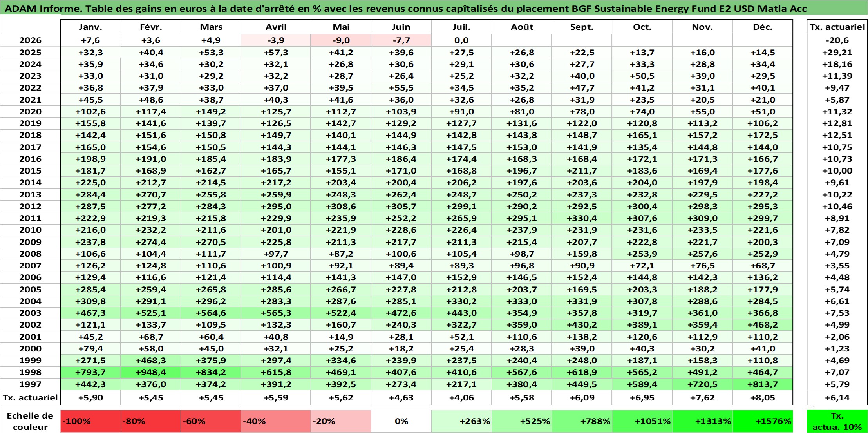The image size is (868, 433).
Task: Select the +4,06 July actuarial rate
Action: tap(461, 398)
